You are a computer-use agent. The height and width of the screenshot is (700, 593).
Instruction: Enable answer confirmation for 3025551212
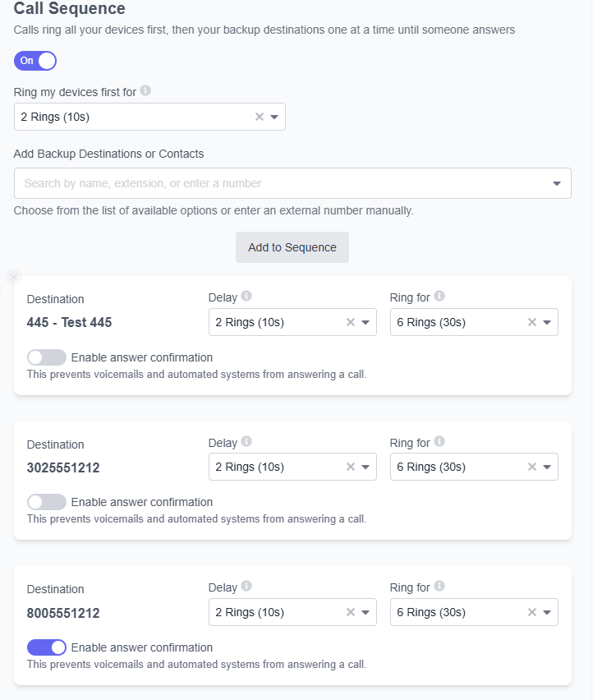pos(46,502)
